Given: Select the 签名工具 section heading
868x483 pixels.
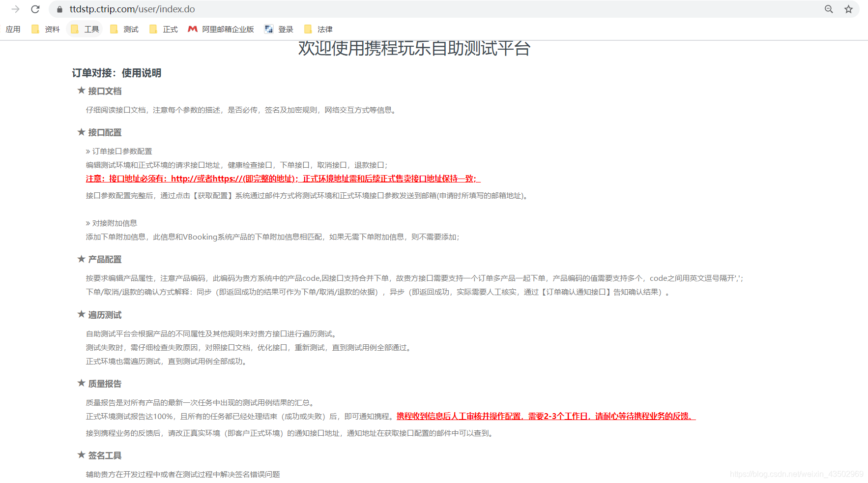Looking at the screenshot, I should [105, 455].
